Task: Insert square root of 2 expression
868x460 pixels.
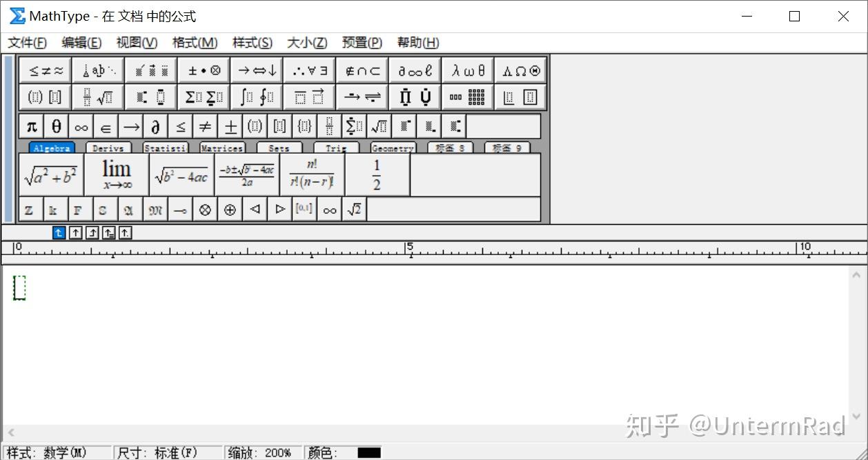Action: coord(354,210)
